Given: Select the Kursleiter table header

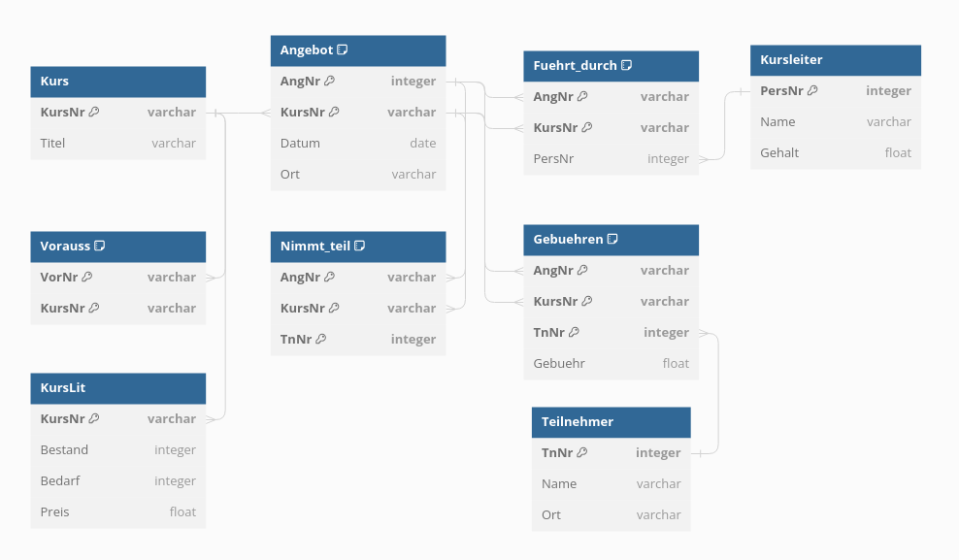Looking at the screenshot, I should 835,60.
